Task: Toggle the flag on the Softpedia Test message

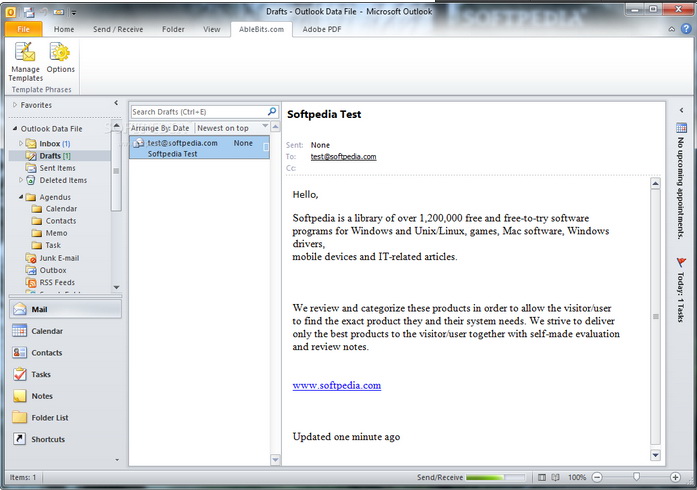Action: pyautogui.click(x=266, y=147)
